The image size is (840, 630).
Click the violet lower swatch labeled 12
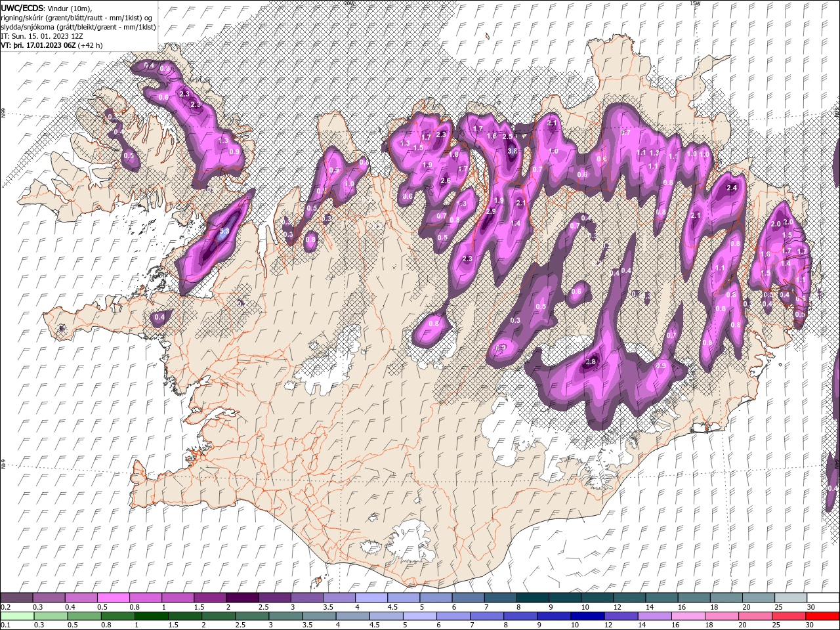point(619,616)
